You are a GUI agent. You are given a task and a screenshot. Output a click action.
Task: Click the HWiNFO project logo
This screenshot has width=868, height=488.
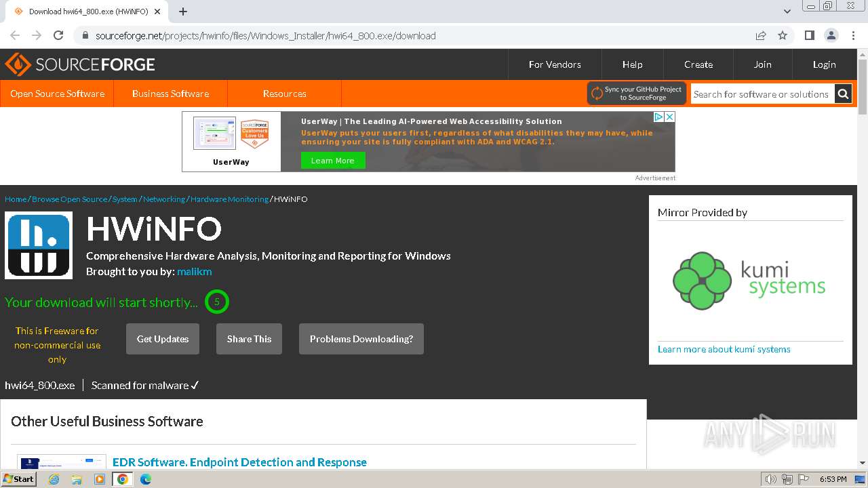(39, 245)
